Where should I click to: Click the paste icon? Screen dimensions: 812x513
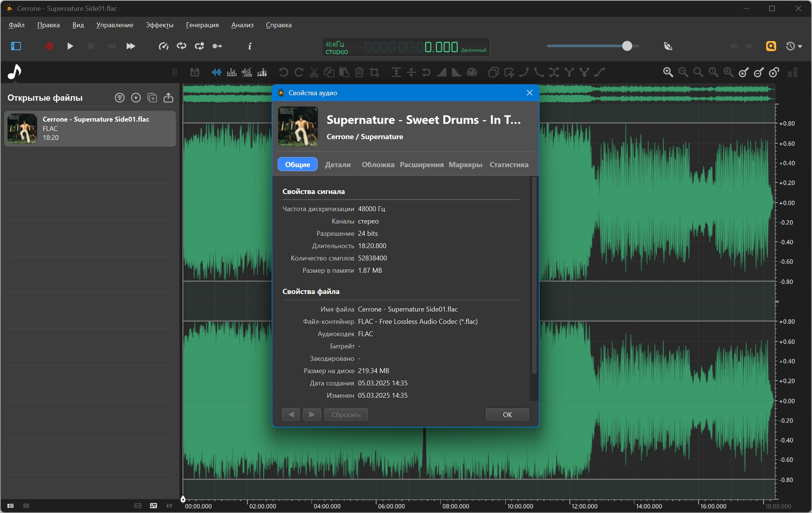tap(344, 72)
